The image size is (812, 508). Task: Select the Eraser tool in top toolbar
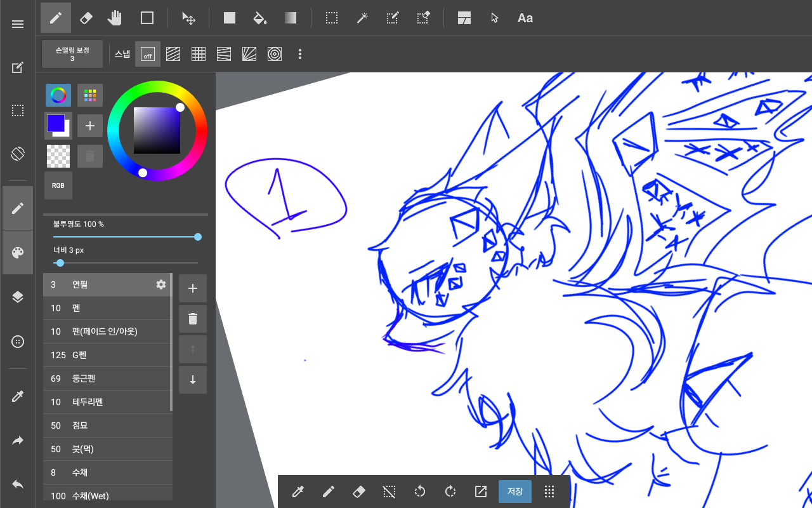pos(86,18)
